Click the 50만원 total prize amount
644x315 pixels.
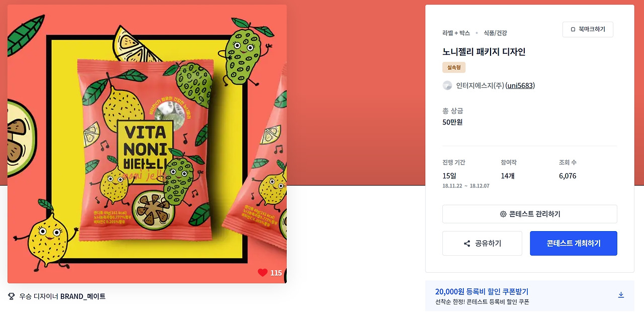452,122
